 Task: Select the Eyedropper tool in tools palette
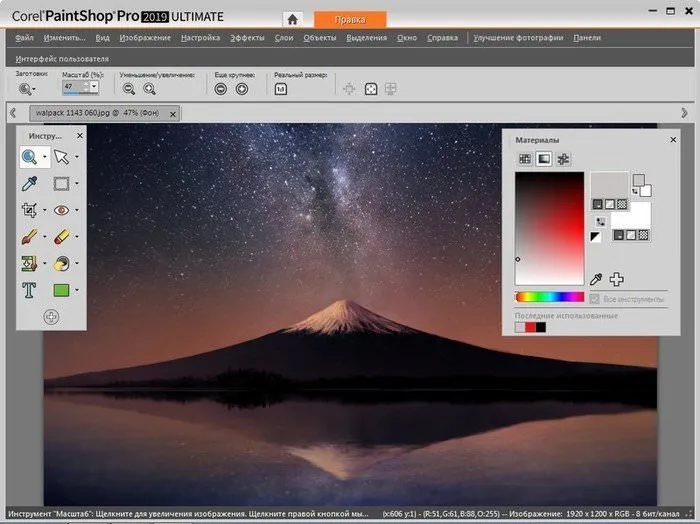31,184
